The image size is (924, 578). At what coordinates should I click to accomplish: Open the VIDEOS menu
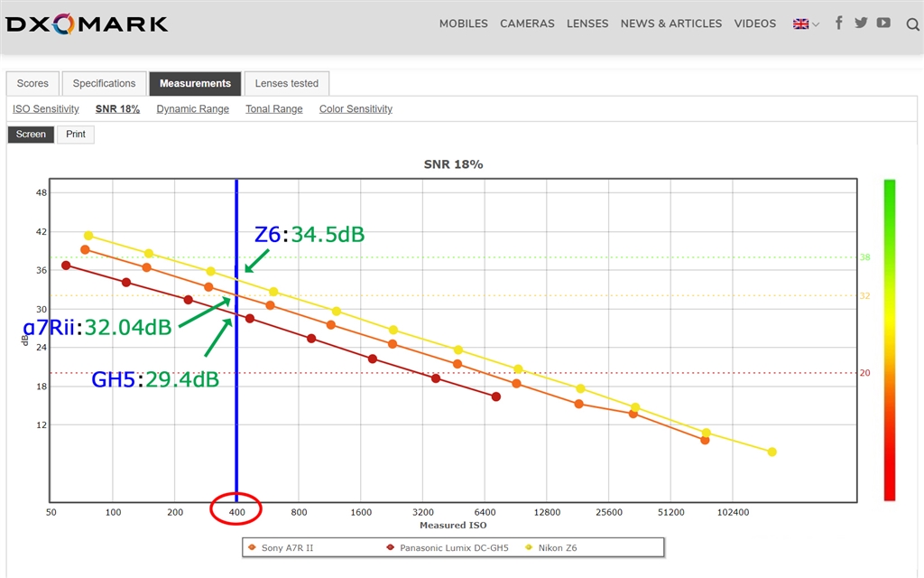coord(755,23)
